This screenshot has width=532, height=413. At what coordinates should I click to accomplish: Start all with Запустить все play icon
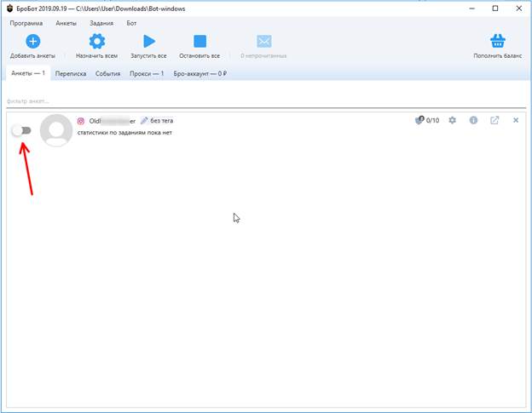coord(149,42)
